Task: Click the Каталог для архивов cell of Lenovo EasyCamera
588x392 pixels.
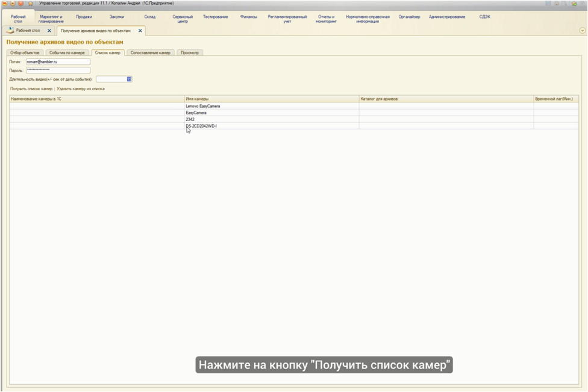Action: [446, 107]
